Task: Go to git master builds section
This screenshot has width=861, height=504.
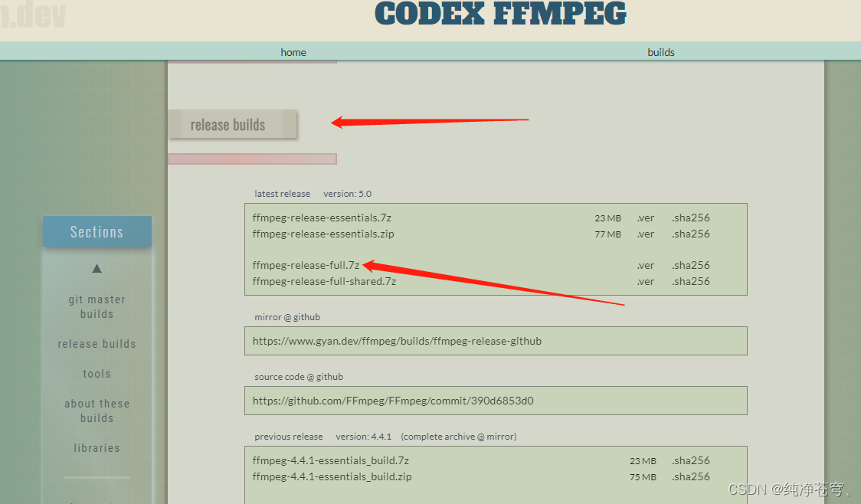Action: point(97,306)
